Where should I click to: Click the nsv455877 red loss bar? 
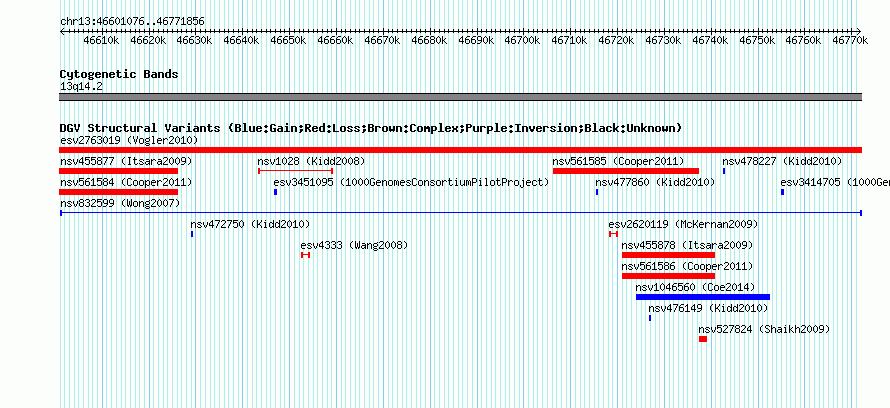[119, 171]
